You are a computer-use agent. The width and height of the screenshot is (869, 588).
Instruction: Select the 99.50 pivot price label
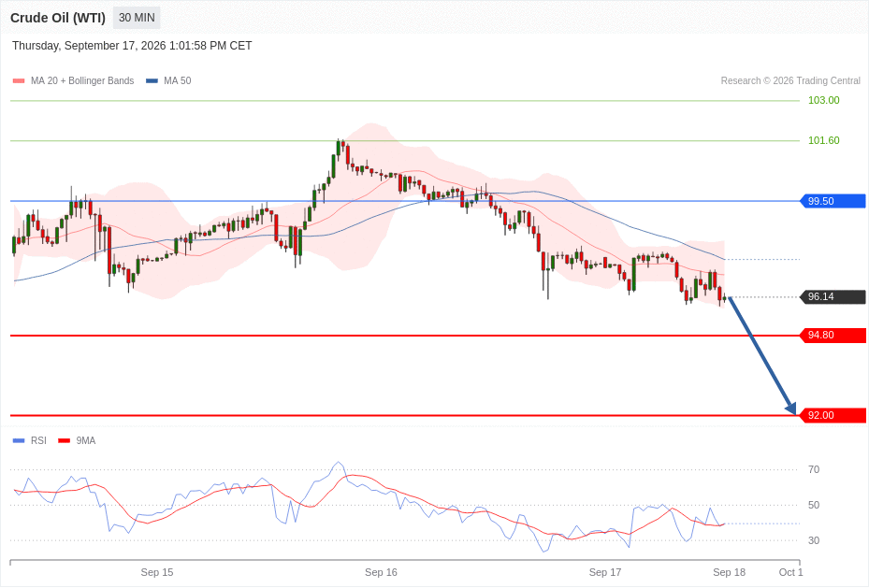pyautogui.click(x=833, y=201)
